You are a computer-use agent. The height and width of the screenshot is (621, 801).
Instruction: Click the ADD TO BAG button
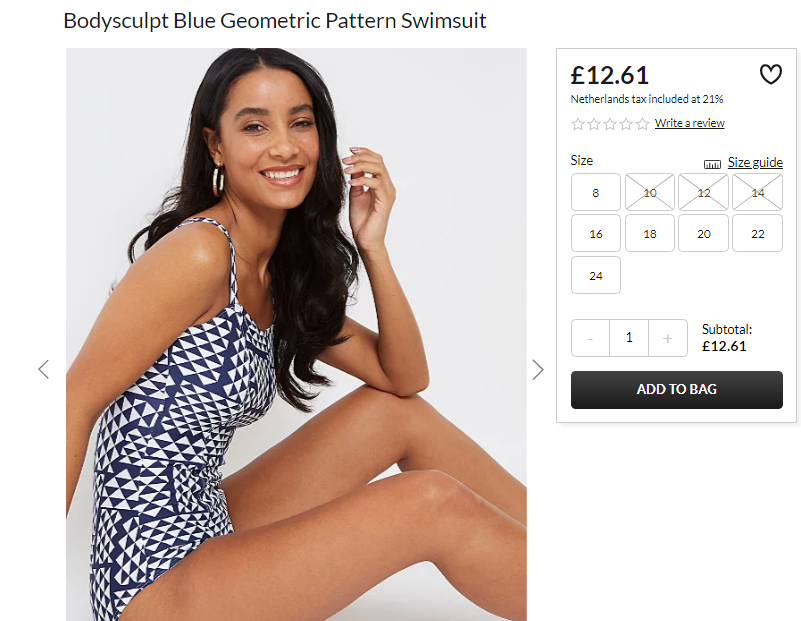677,390
